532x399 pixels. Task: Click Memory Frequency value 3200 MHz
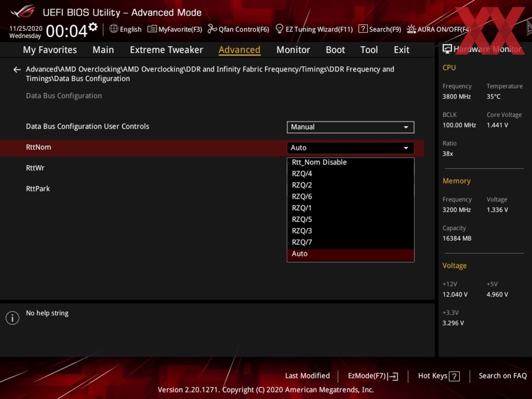(x=457, y=210)
